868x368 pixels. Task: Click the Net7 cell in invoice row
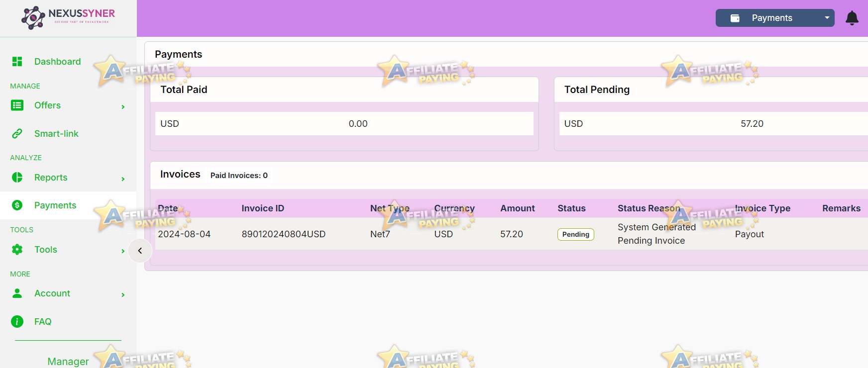pyautogui.click(x=380, y=234)
